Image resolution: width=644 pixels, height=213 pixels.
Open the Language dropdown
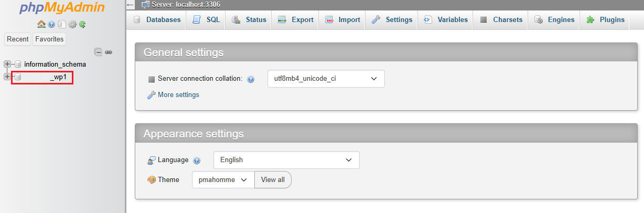click(x=286, y=160)
